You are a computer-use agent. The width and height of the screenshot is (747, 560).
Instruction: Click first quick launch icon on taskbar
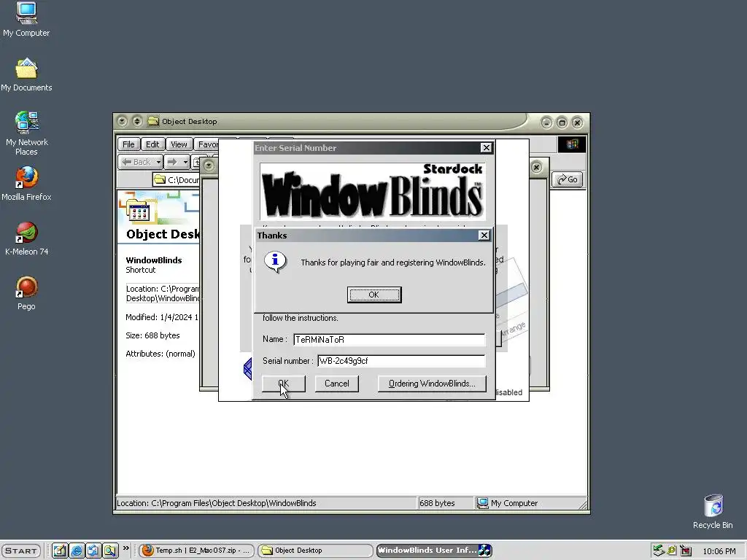pyautogui.click(x=60, y=551)
